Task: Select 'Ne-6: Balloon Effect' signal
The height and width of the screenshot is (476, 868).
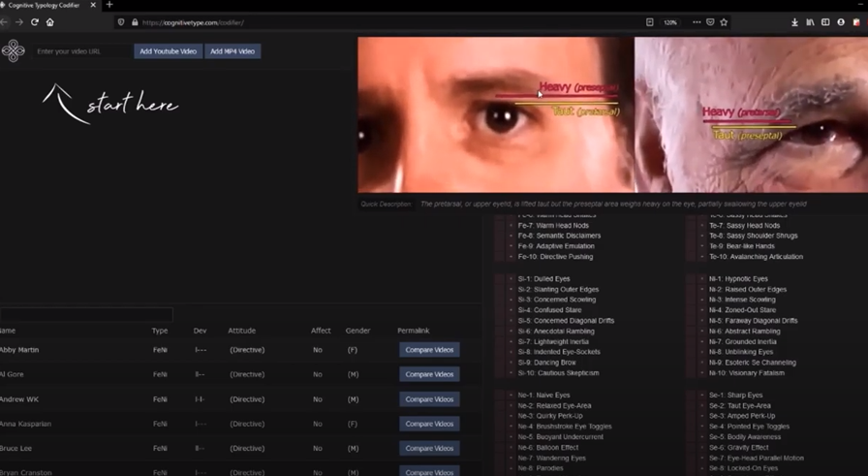Action: 548,447
